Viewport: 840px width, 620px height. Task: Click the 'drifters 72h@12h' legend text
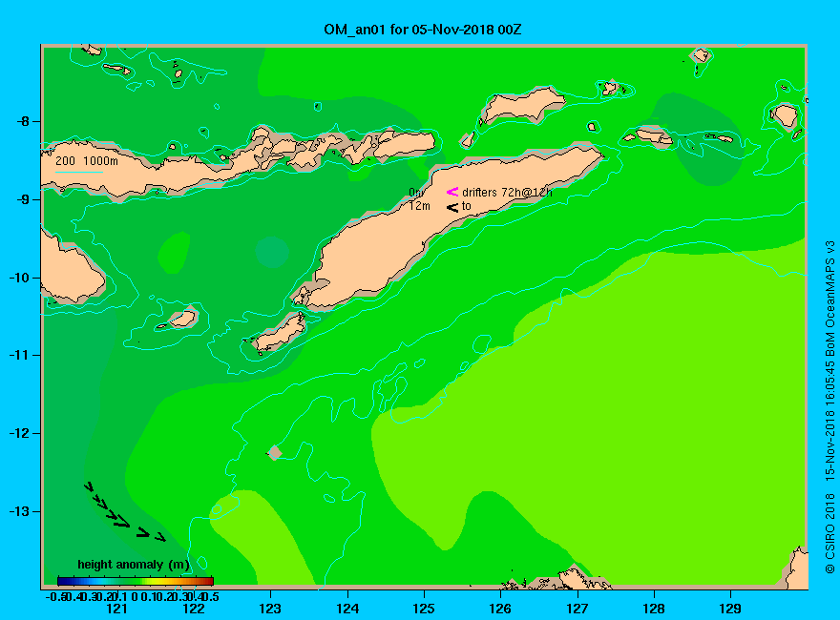(507, 193)
